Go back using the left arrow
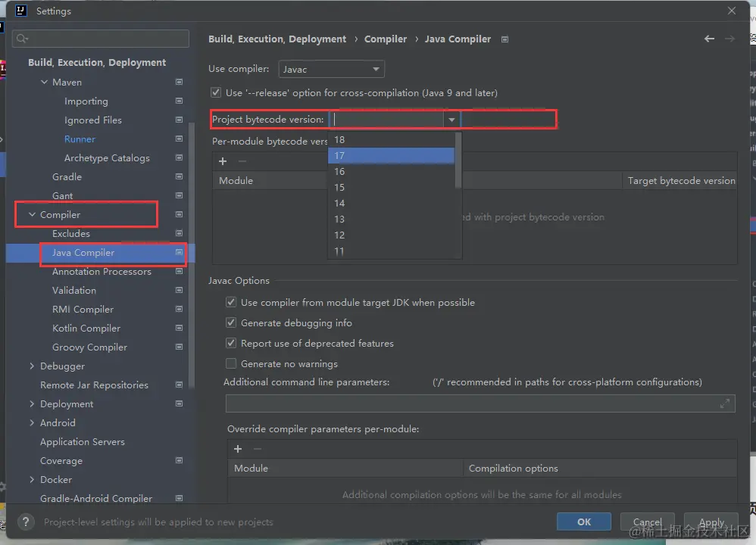 (709, 39)
